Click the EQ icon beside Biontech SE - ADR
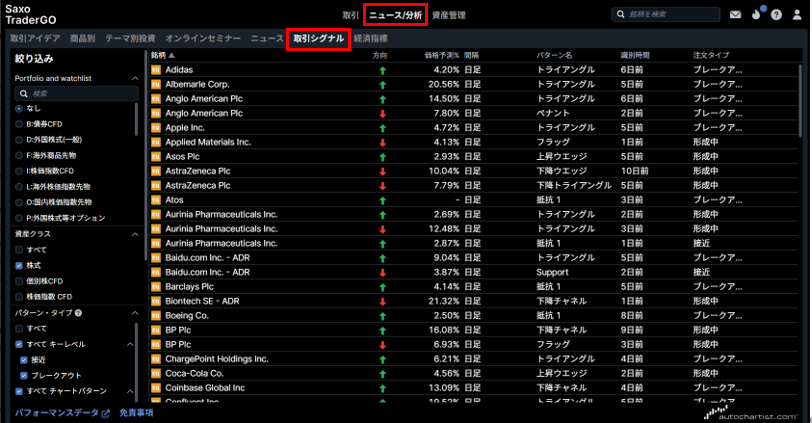Viewport: 812px width, 423px height. tap(155, 301)
